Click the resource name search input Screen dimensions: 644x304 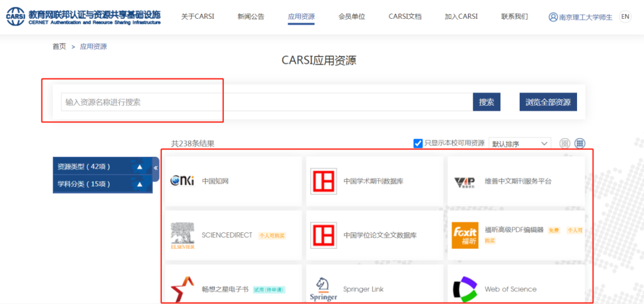pyautogui.click(x=267, y=102)
